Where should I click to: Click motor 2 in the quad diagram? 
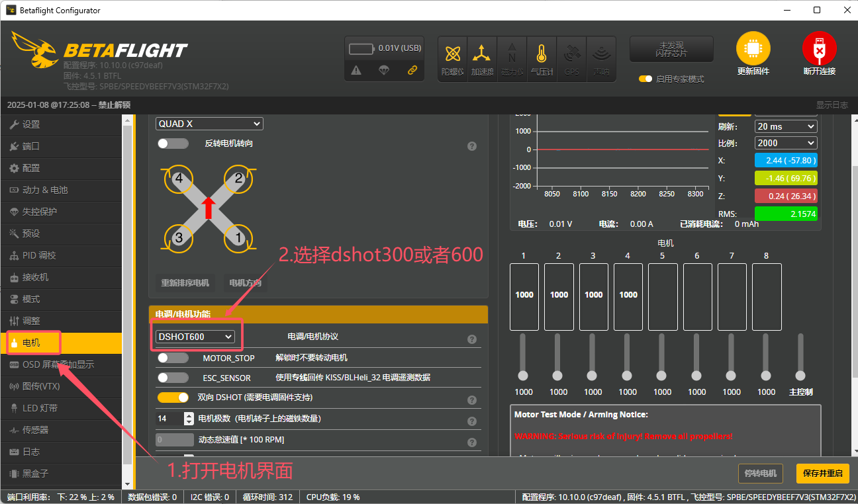(239, 179)
